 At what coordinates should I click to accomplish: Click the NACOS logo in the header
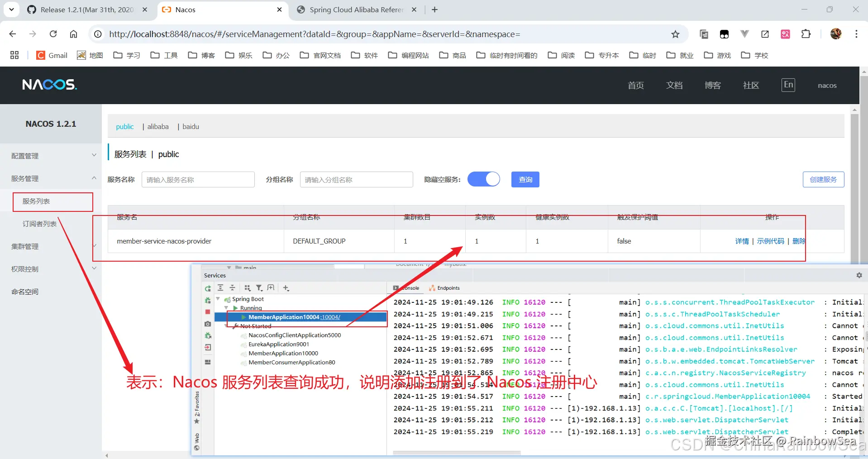tap(50, 85)
